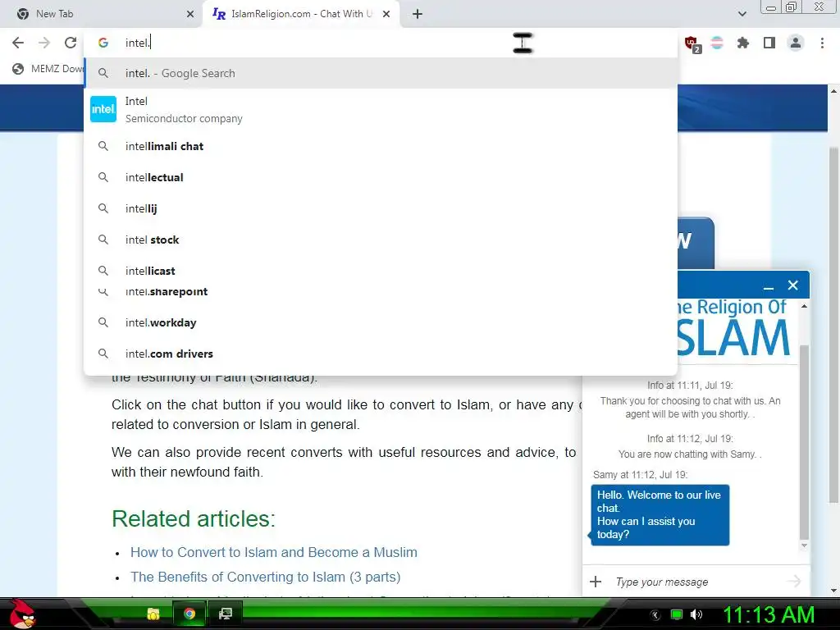Open the Chrome three-dot menu
This screenshot has width=840, height=630.
click(x=822, y=43)
